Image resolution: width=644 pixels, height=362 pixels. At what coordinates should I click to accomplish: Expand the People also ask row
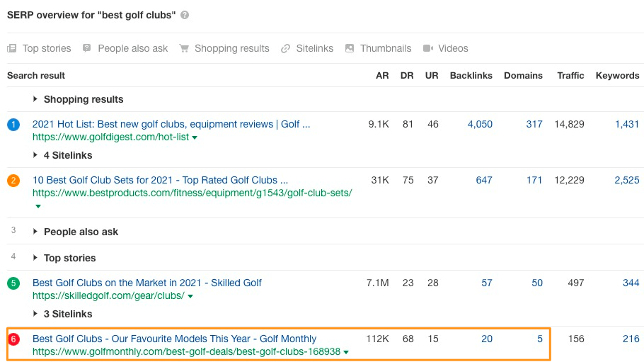[x=35, y=232]
